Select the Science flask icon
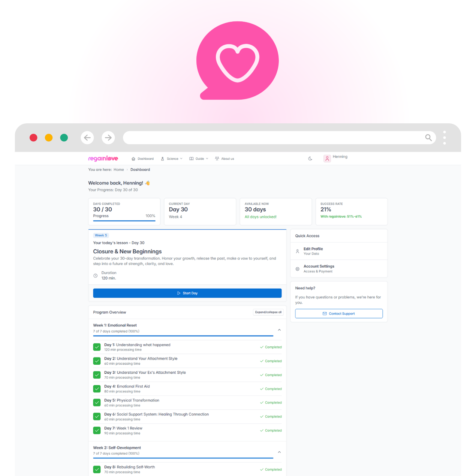The width and height of the screenshot is (476, 476). pyautogui.click(x=162, y=159)
